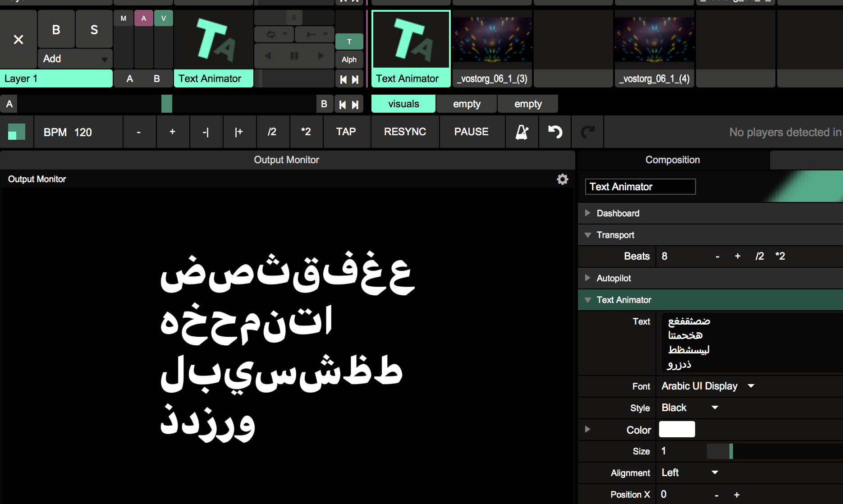Select the _vostorg_06_1_(3) clip thumbnail
843x504 pixels.
tap(492, 40)
